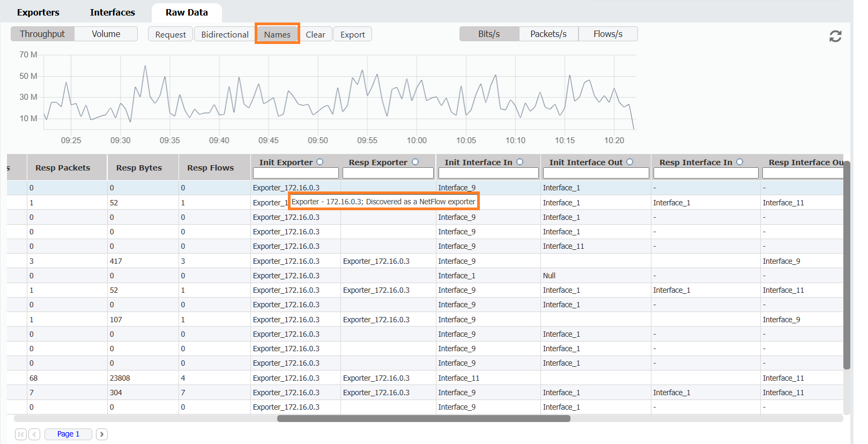Select the Resp Exporter radio button
This screenshot has width=868, height=444.
point(415,162)
